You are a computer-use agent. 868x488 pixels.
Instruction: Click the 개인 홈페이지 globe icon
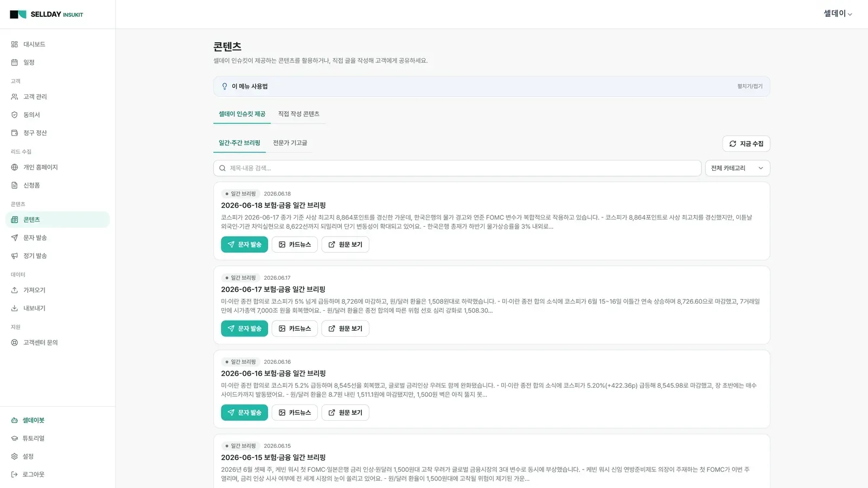(15, 167)
